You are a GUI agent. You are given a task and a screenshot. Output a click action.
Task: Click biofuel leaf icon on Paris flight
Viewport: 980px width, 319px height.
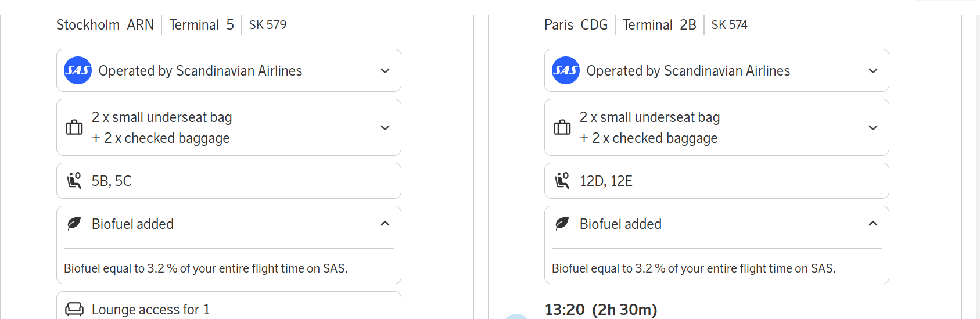tap(562, 224)
